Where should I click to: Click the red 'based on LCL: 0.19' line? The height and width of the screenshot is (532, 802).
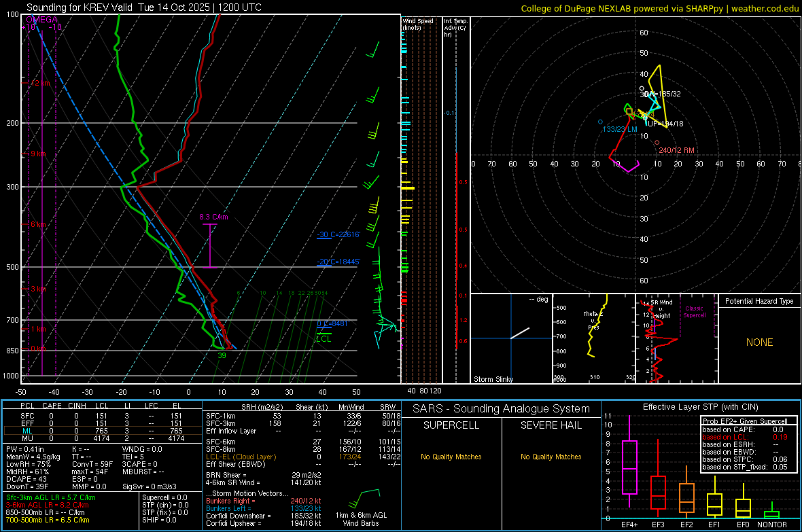(745, 437)
